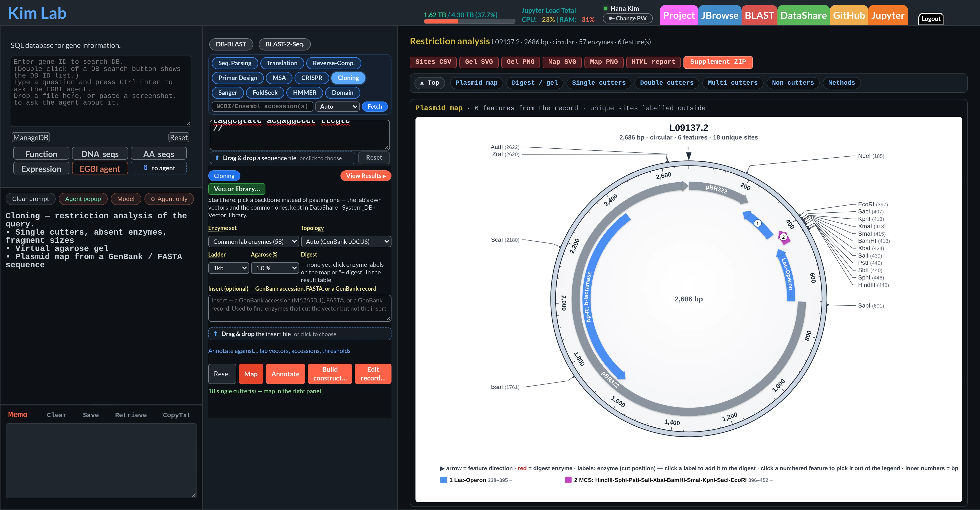Click the Insert sequence text area
Image resolution: width=980 pixels, height=510 pixels.
coord(300,308)
